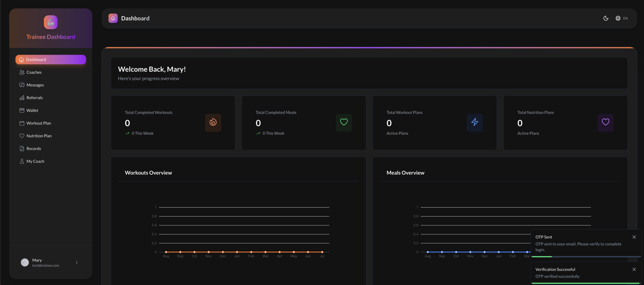Click the lightning bolt Workout Plans icon

474,123
